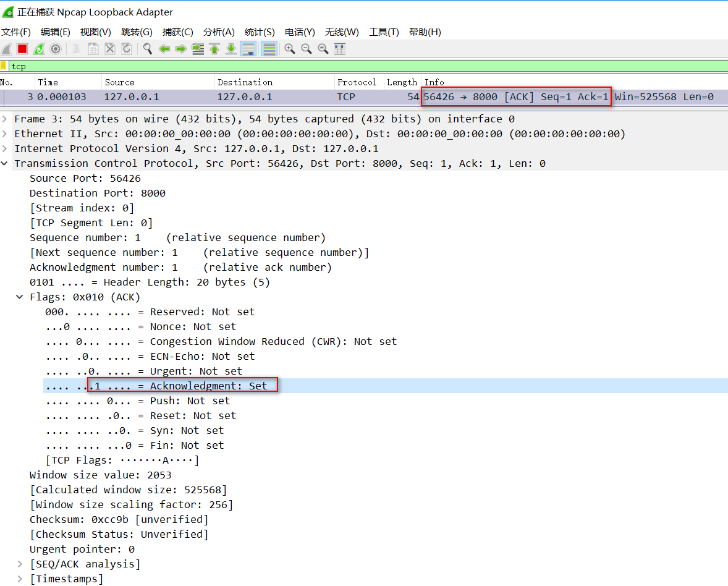Screen dimensions: 728x586
Task: Toggle auto-scroll during live capture
Action: coord(248,49)
